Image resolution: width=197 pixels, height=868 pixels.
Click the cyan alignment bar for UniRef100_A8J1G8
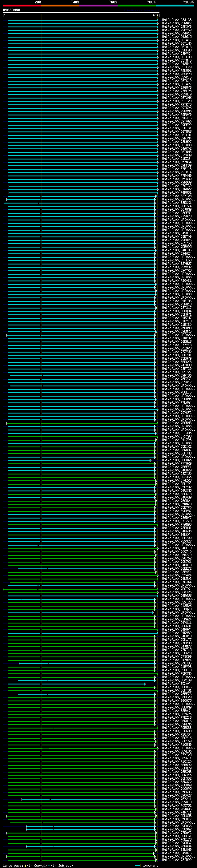pyautogui.click(x=83, y=20)
